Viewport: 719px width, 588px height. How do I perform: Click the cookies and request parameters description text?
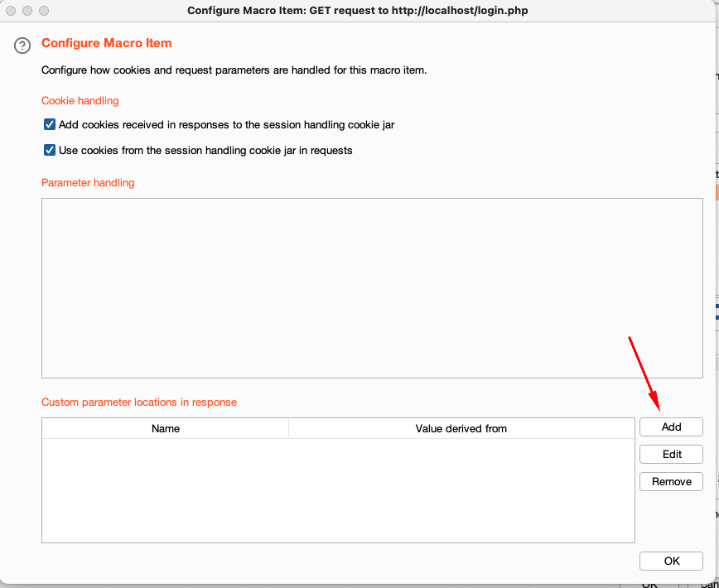point(234,70)
